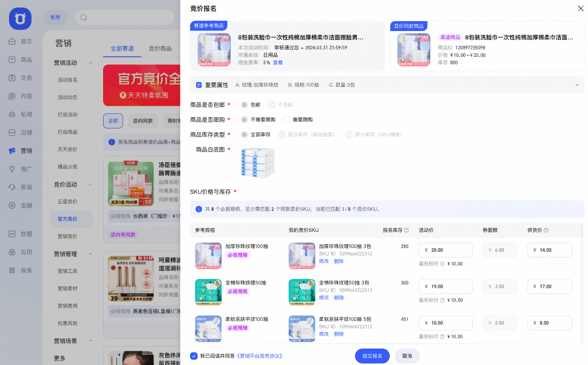Open the 客服 customer service sidebar icon
This screenshot has height=365, width=588.
pos(12,187)
